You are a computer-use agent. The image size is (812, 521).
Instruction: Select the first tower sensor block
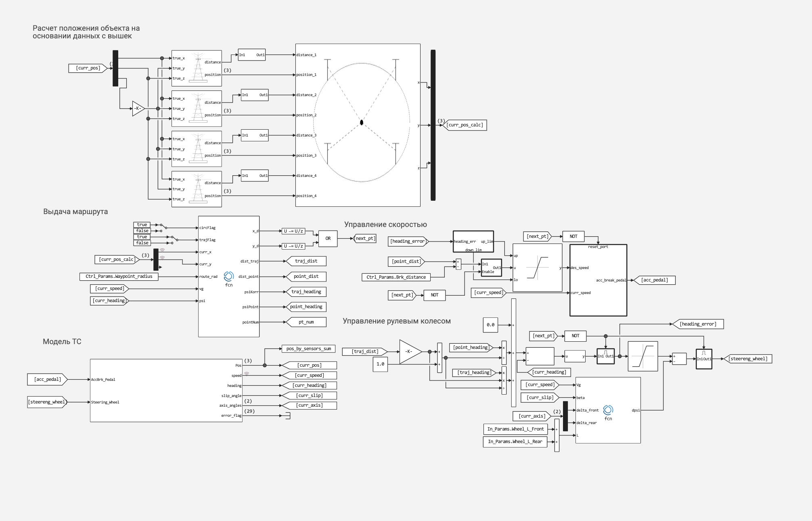pos(197,68)
